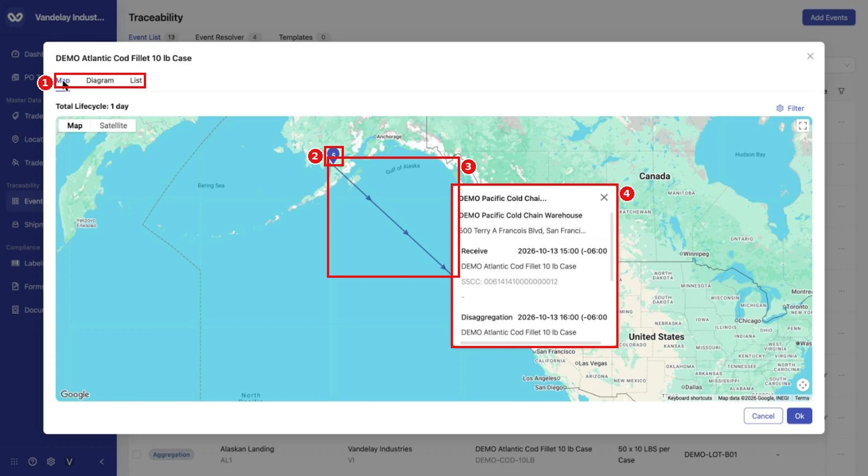Tick the Aggregation row checkbox
The height and width of the screenshot is (476, 868).
tap(137, 454)
